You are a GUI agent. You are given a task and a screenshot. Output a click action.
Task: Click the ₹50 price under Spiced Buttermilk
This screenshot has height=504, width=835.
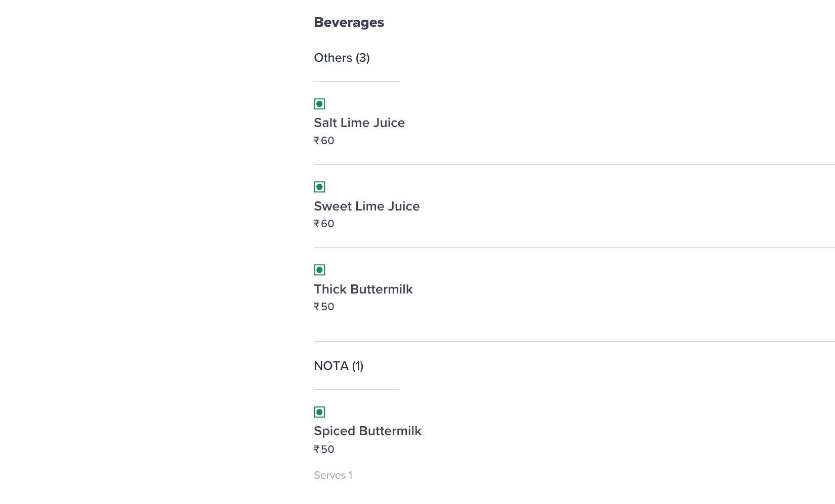click(x=324, y=449)
